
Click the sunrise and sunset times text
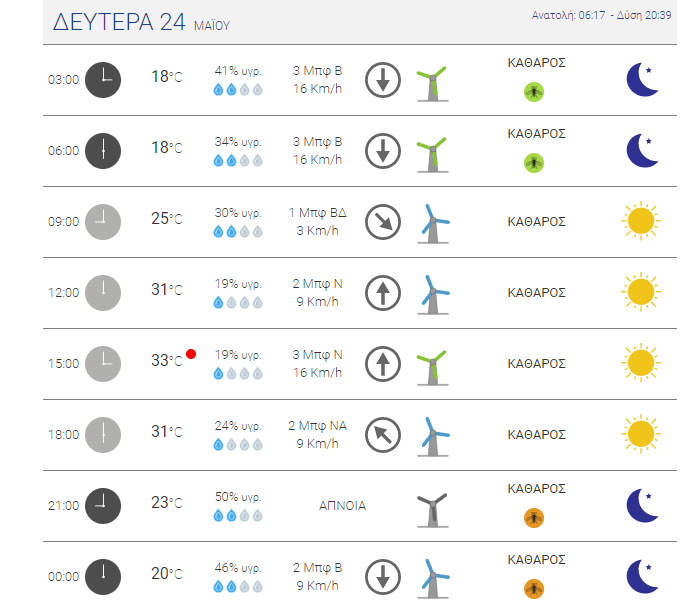601,15
